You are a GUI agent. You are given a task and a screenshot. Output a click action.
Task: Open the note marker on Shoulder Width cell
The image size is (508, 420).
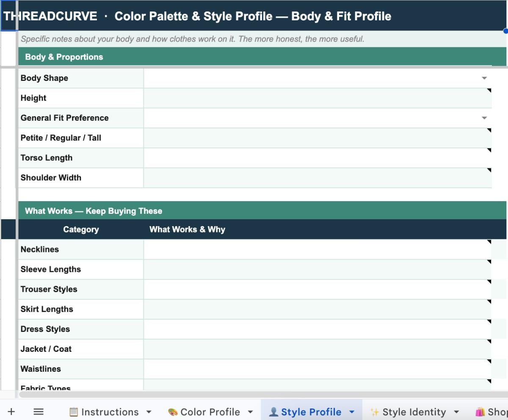(489, 169)
